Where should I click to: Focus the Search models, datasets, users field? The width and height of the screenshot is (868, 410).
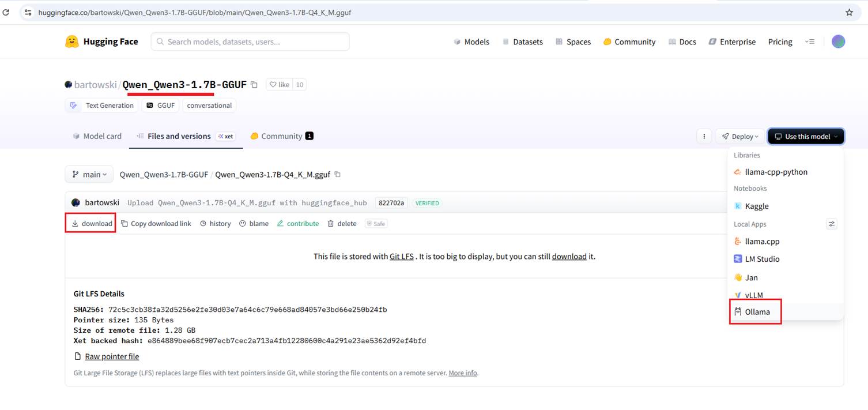click(x=250, y=42)
